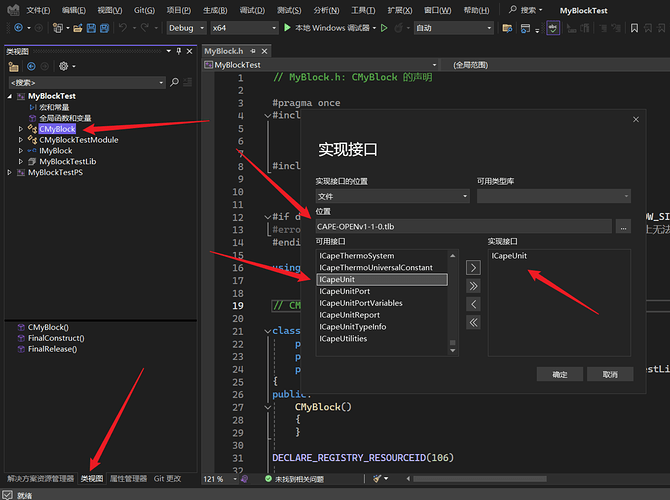
Task: Click the add all interfaces double arrow
Action: coord(473,286)
